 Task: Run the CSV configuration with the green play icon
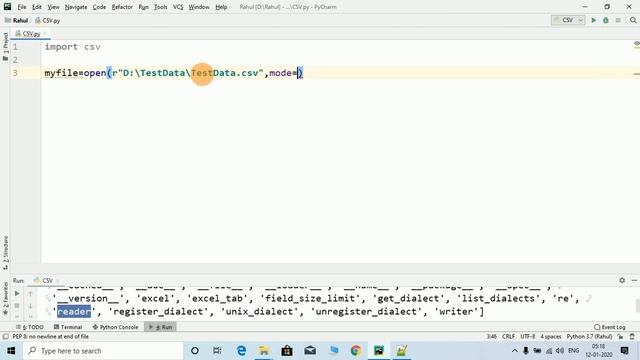tap(594, 20)
